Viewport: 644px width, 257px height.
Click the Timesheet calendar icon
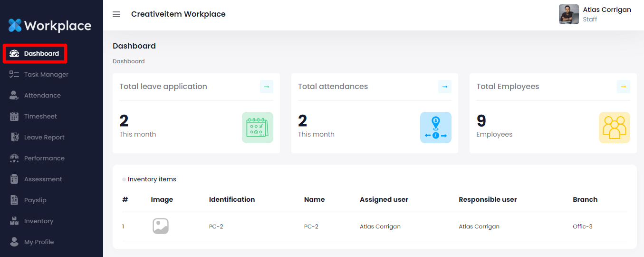pos(14,117)
